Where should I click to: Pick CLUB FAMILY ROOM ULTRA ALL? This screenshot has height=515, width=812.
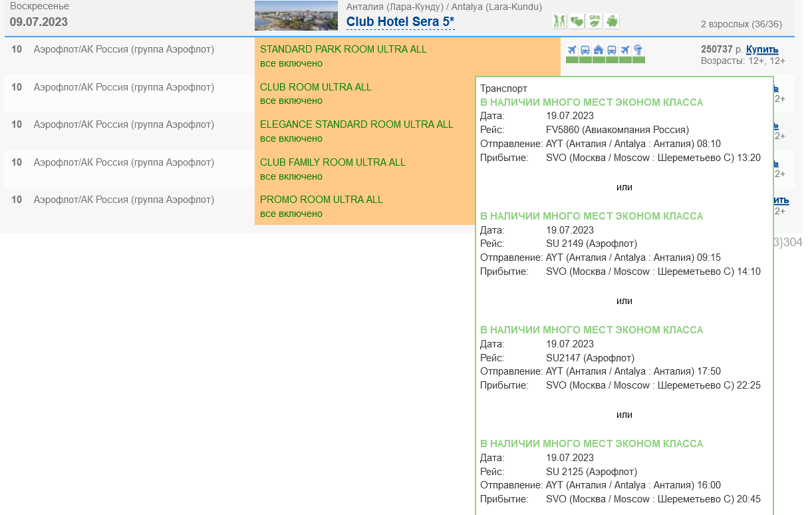click(333, 162)
